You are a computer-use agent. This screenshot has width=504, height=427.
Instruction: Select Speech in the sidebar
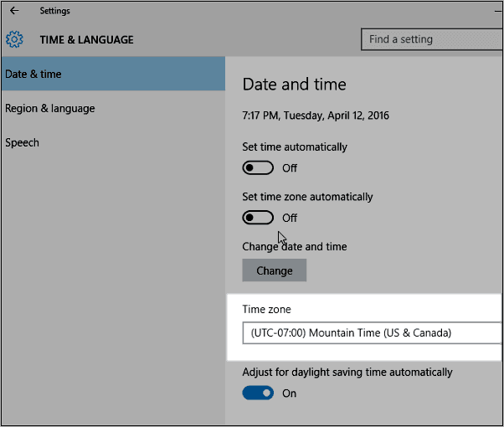click(22, 142)
